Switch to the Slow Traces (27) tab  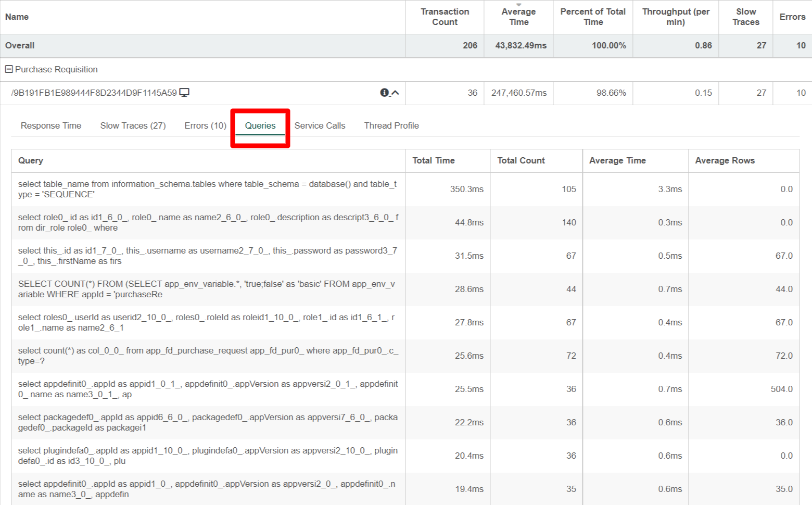click(x=133, y=125)
